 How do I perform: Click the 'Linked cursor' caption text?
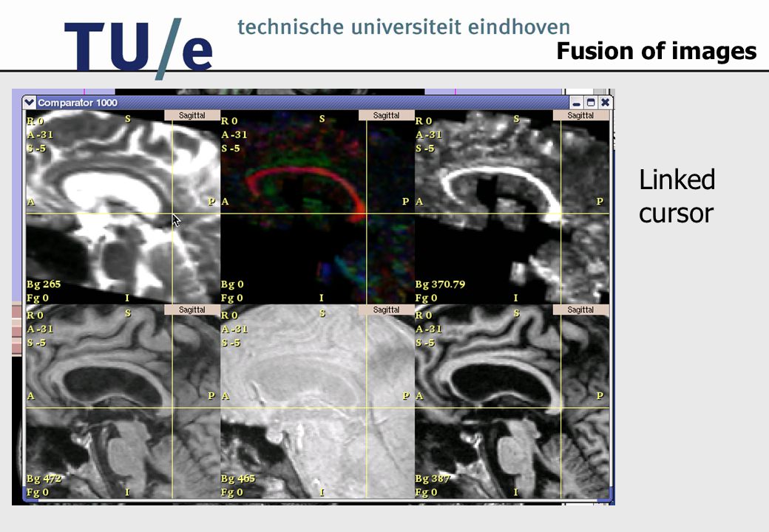point(677,196)
